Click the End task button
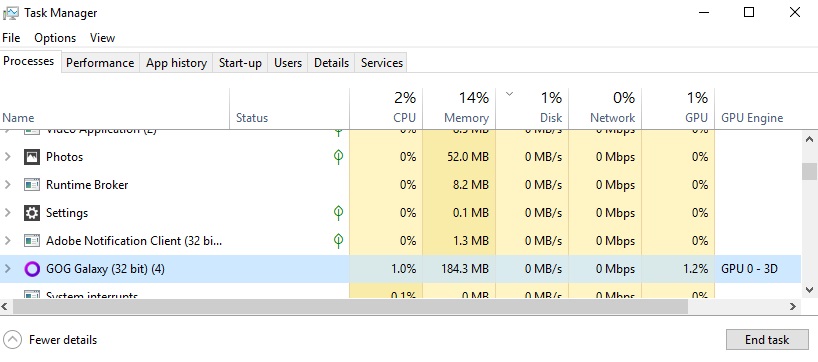The height and width of the screenshot is (362, 818). pyautogui.click(x=767, y=340)
